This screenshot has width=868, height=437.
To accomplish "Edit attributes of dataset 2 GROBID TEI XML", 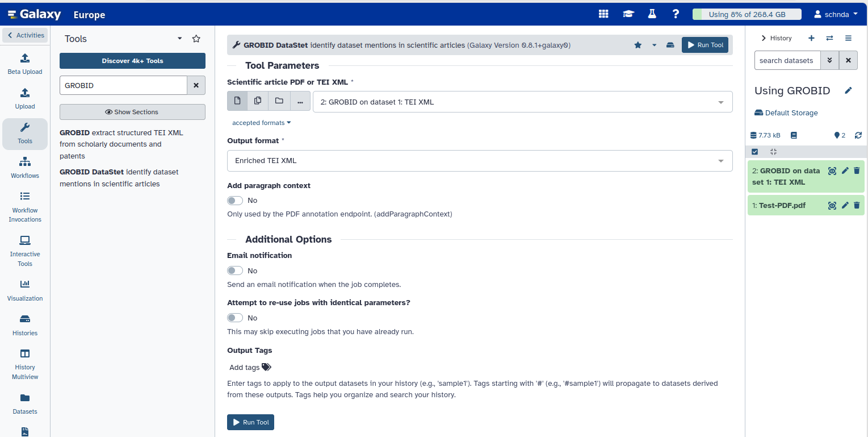I will pyautogui.click(x=845, y=170).
